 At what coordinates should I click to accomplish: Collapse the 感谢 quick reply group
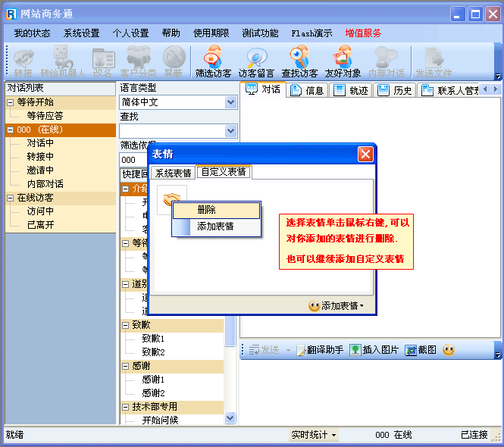click(x=125, y=367)
